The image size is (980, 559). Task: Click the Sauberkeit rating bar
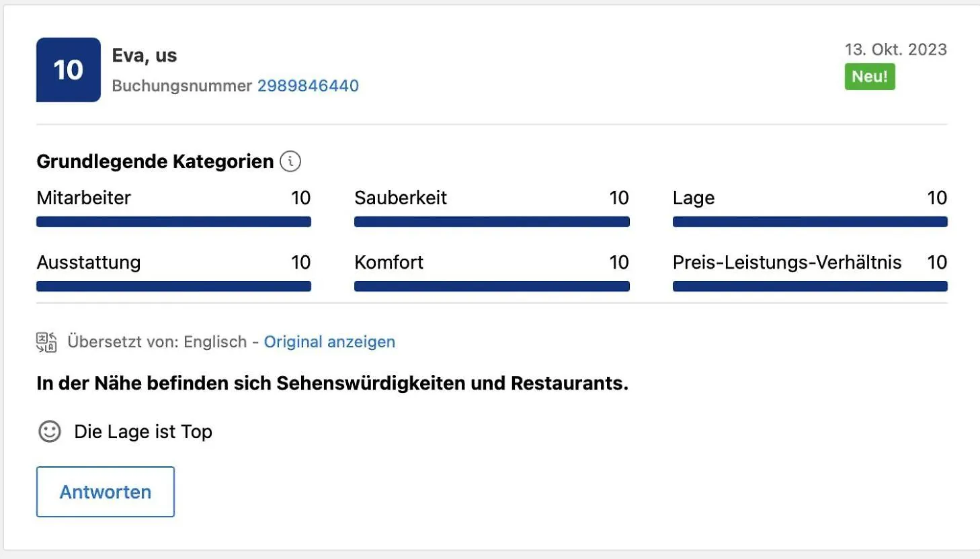click(492, 222)
